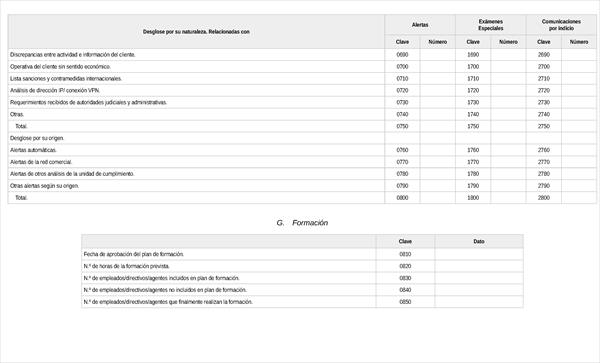Click the Alertas Número cell for key 0690
This screenshot has width=600, height=363.
click(x=437, y=55)
